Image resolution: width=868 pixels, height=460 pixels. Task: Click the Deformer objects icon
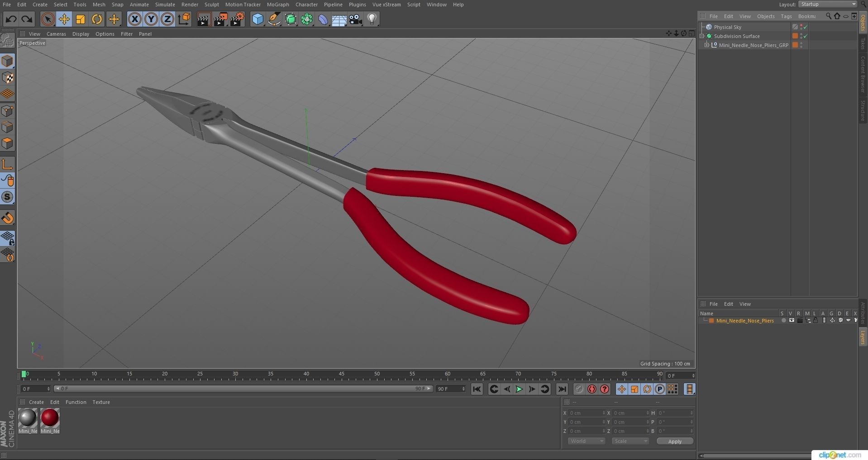click(323, 19)
